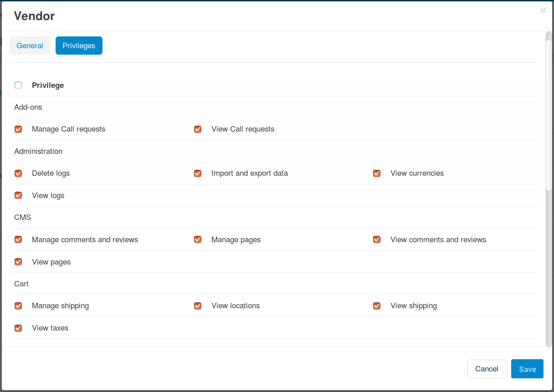Toggle the View logs checkbox
The height and width of the screenshot is (392, 554).
pyautogui.click(x=18, y=195)
